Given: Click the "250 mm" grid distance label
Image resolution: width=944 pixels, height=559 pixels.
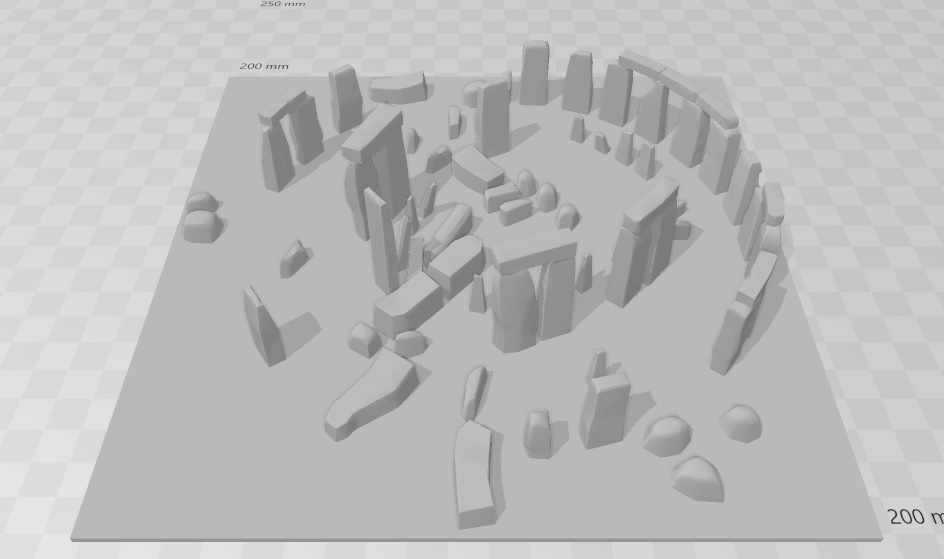Looking at the screenshot, I should coord(282,4).
